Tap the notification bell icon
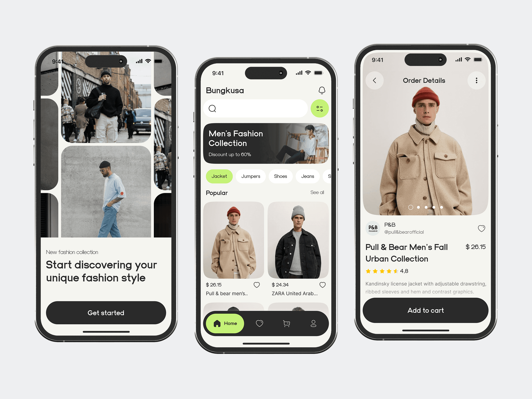This screenshot has width=532, height=399. (323, 91)
